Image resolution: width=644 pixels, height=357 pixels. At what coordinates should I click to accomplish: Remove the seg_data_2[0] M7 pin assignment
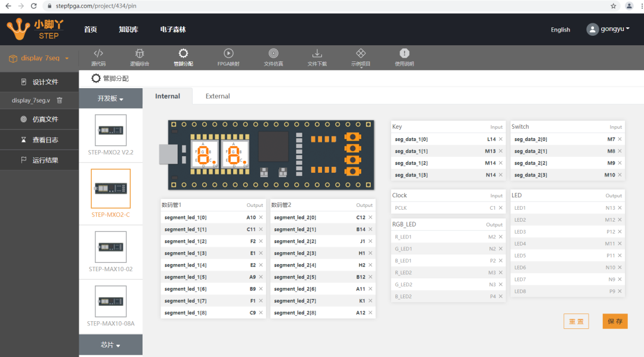tap(620, 139)
